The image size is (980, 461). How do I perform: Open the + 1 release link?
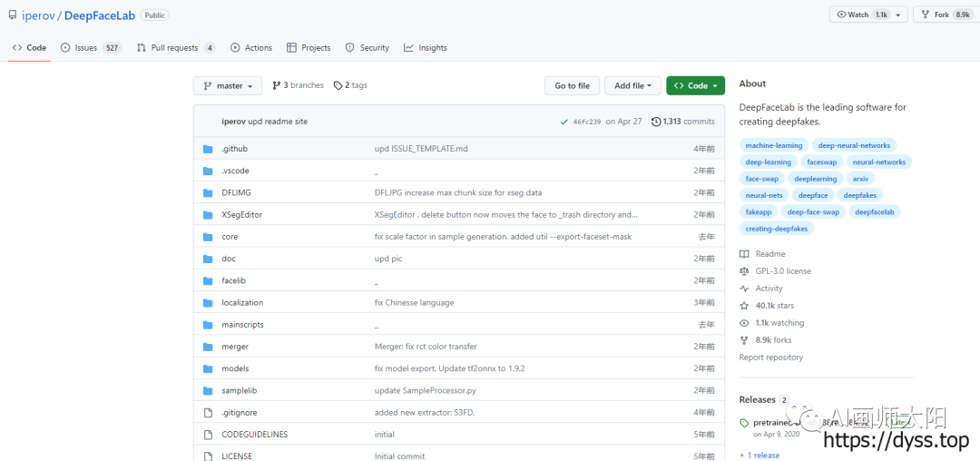(759, 456)
